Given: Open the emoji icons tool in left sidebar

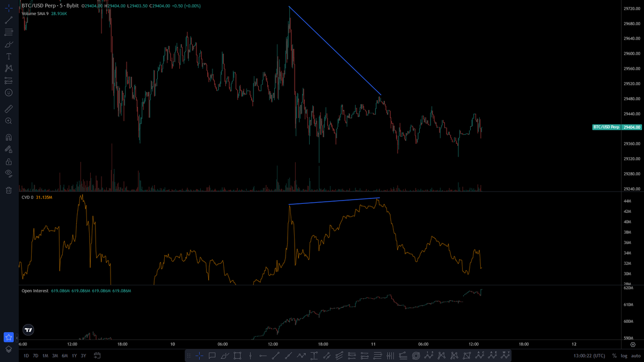Looking at the screenshot, I should click(x=9, y=92).
